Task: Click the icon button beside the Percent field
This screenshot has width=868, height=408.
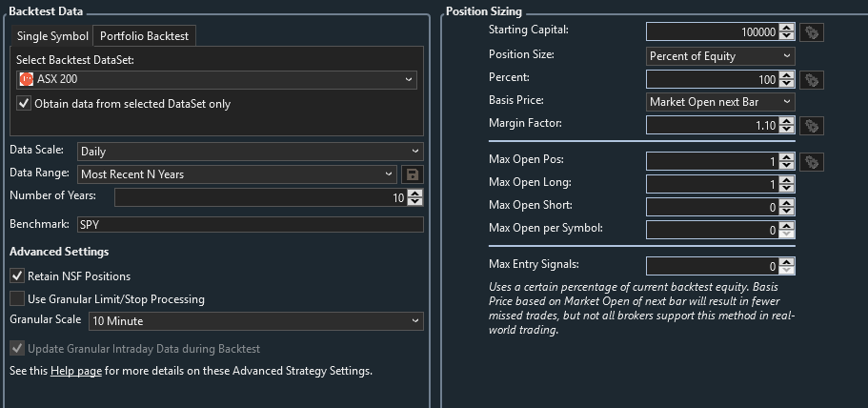Action: click(812, 79)
